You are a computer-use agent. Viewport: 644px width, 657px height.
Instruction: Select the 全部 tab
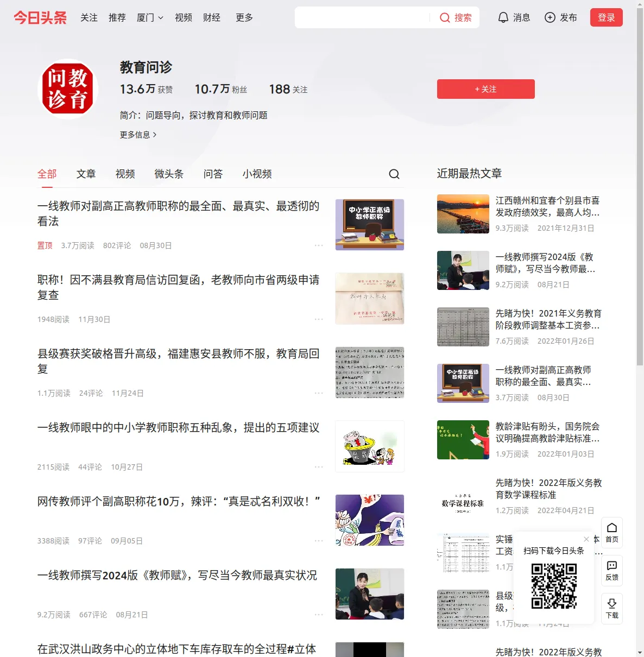click(x=47, y=174)
